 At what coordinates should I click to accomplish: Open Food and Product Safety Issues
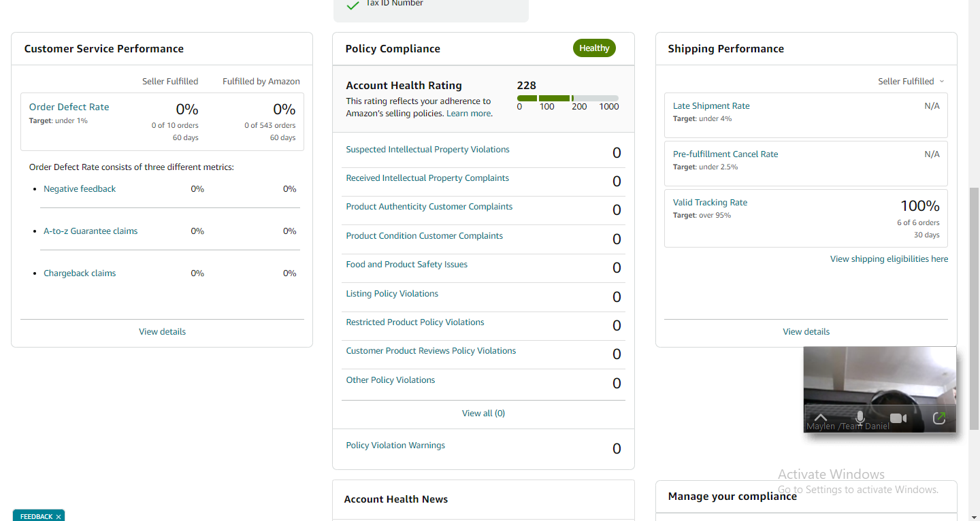pyautogui.click(x=407, y=265)
